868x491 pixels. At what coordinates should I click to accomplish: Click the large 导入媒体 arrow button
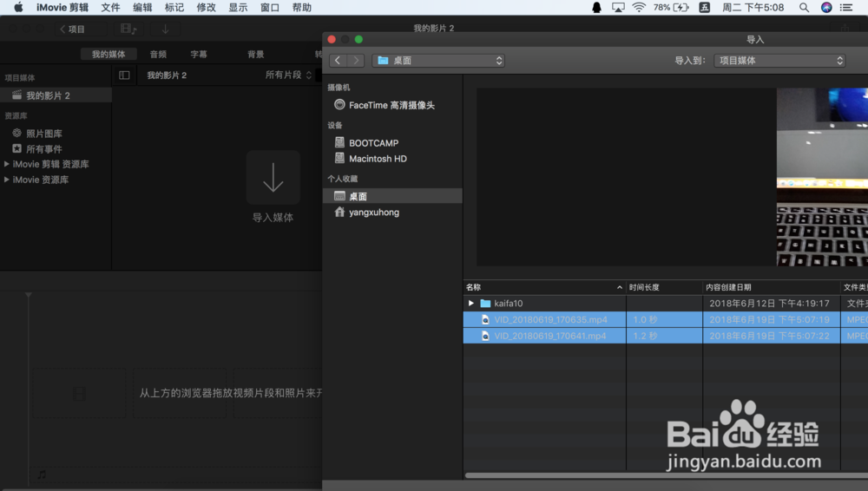(273, 178)
